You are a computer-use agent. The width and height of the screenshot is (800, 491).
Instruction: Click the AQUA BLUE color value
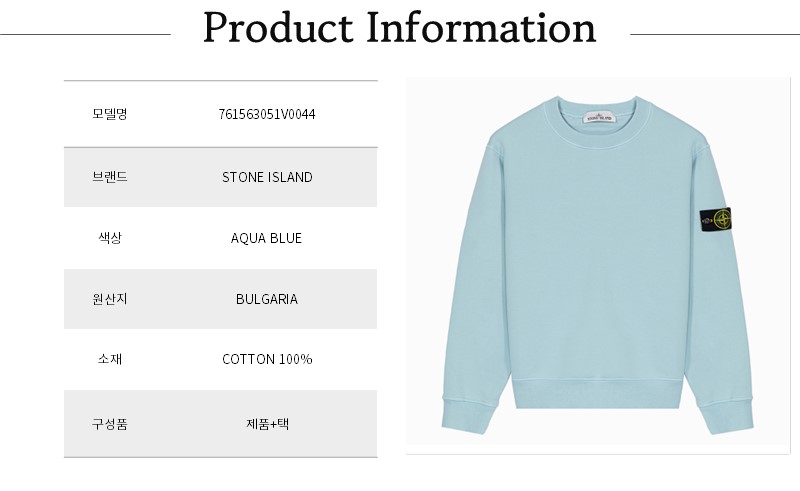pos(266,238)
